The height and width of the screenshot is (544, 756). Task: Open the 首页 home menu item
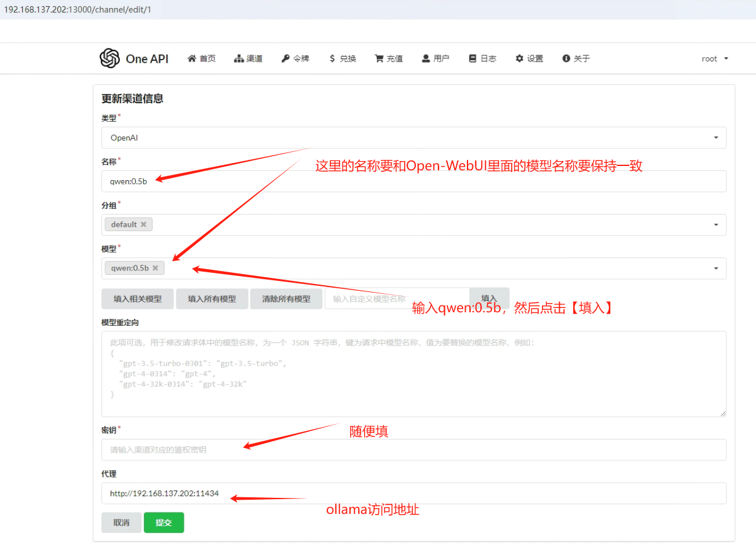[202, 58]
